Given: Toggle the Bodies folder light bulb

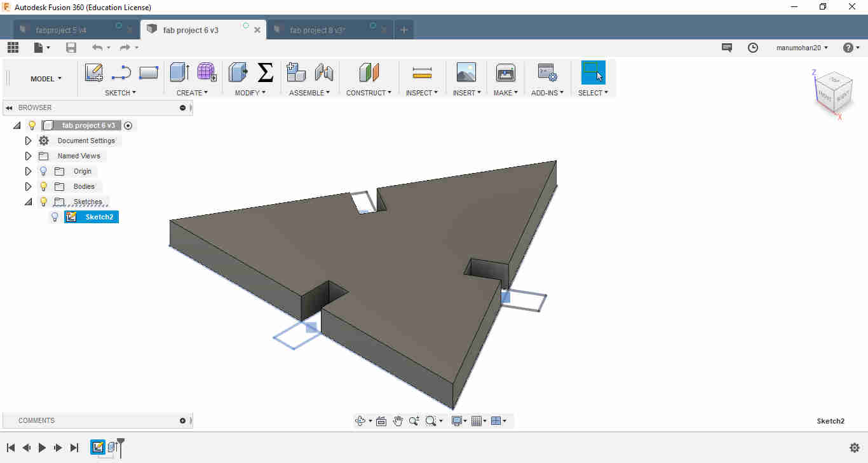Looking at the screenshot, I should [x=43, y=186].
